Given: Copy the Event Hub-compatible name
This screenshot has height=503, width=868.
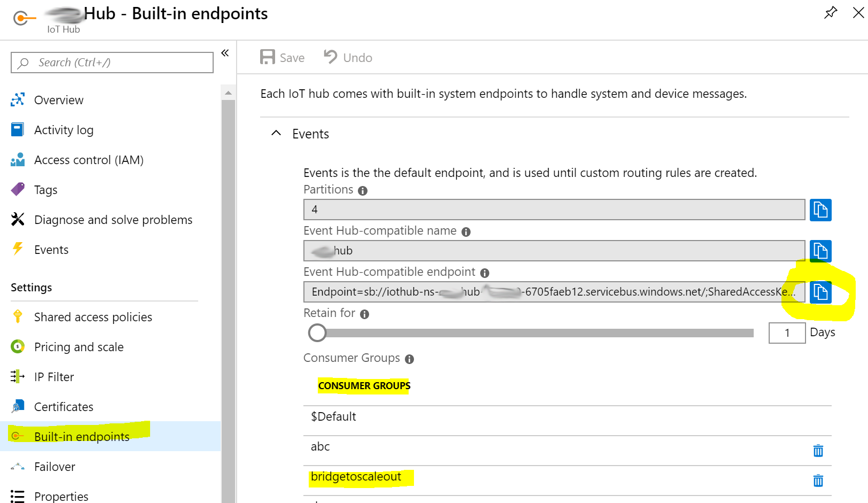Looking at the screenshot, I should 820,251.
